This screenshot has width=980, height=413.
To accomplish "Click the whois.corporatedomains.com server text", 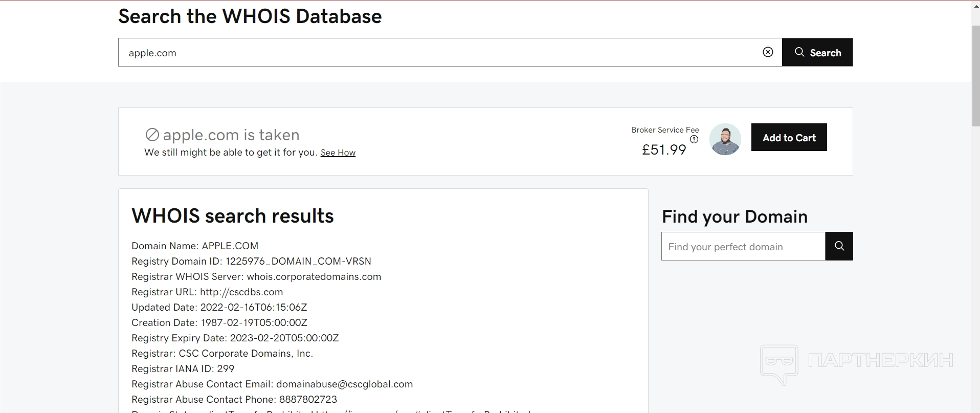I will click(x=314, y=277).
